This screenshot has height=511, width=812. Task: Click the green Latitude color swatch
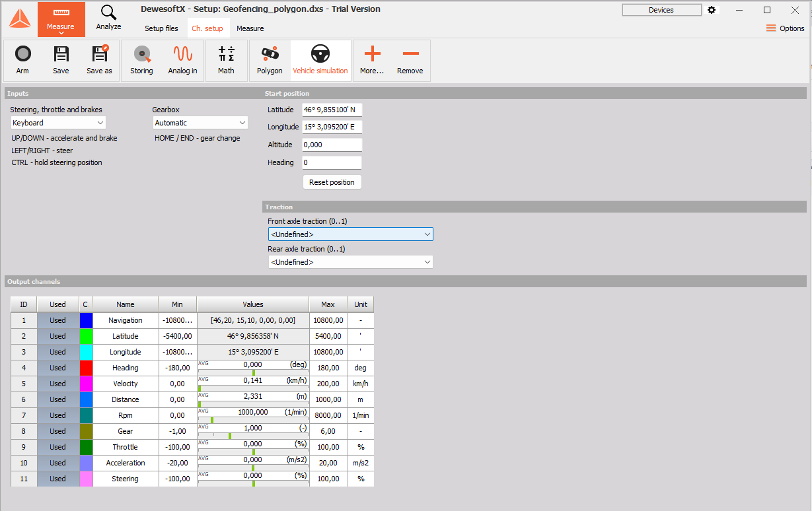(86, 336)
